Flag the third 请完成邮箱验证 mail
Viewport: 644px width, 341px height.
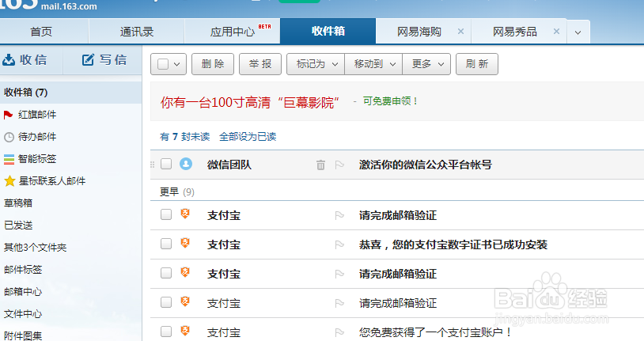point(339,303)
